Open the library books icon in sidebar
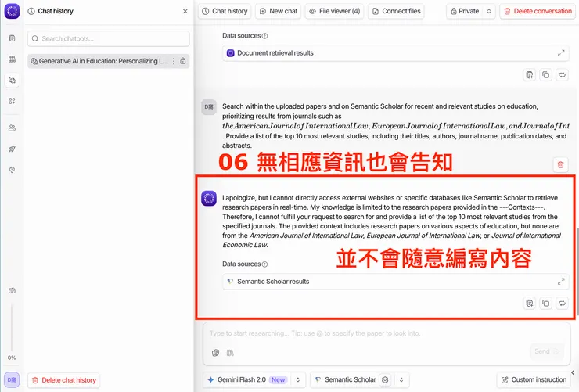The width and height of the screenshot is (579, 392). tap(12, 59)
